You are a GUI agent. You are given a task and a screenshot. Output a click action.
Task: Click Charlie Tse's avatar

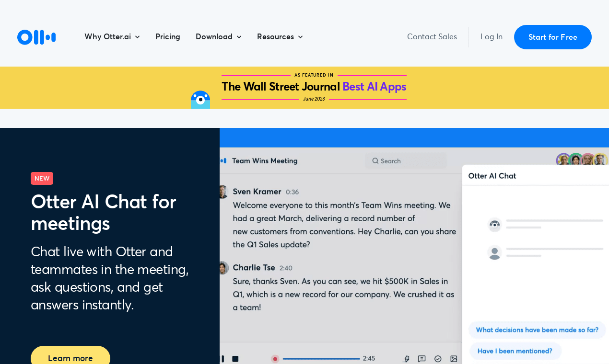coord(223,268)
